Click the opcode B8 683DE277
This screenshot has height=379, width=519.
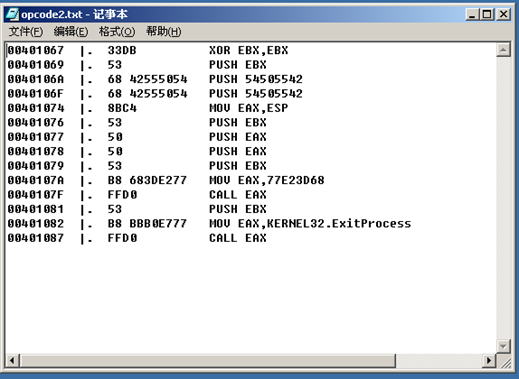147,180
